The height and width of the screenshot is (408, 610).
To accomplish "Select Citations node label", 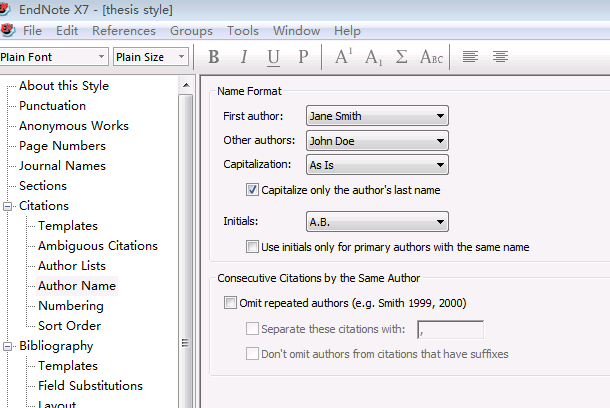I will pos(44,206).
